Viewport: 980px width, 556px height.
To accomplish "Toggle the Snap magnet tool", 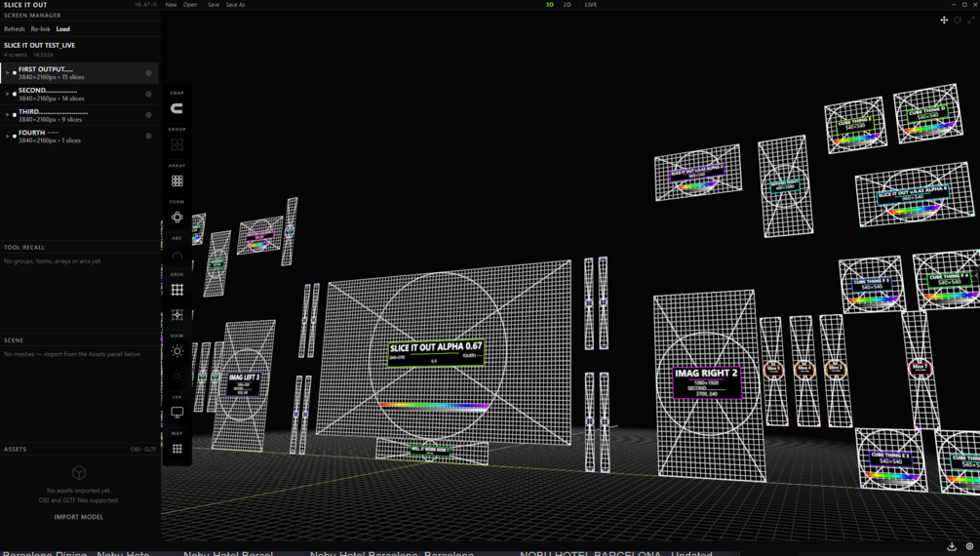I will 176,109.
